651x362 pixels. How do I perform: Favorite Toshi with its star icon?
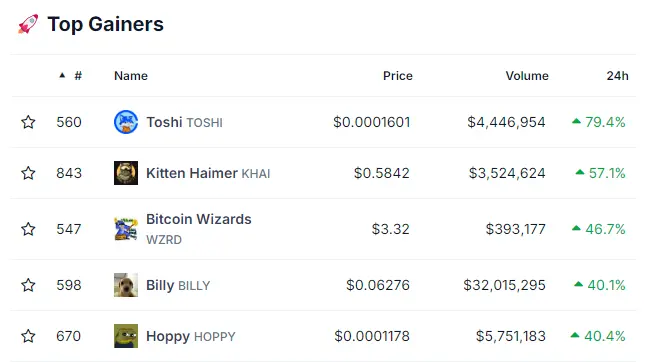(x=28, y=122)
